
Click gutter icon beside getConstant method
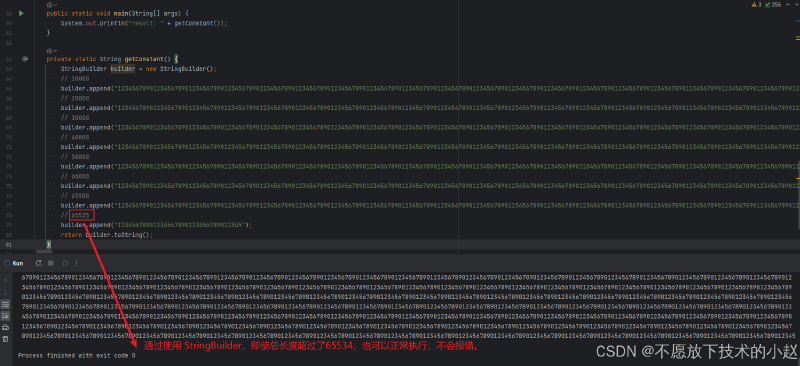24,59
